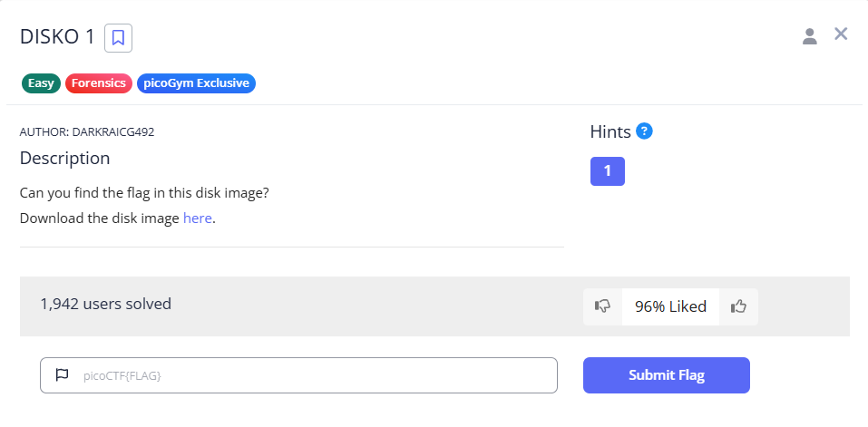Download the disk image via the 'here' link
Image resolution: width=868 pixels, height=427 pixels.
(197, 218)
